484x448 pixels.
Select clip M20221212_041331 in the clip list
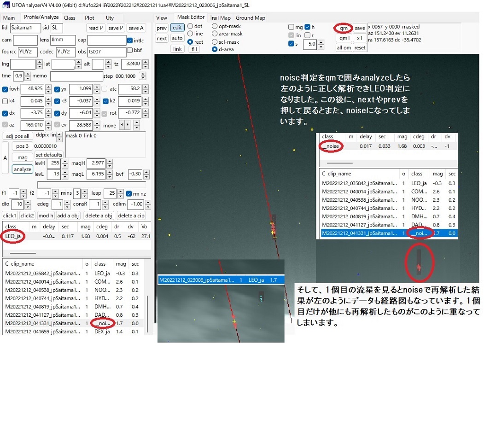click(43, 323)
